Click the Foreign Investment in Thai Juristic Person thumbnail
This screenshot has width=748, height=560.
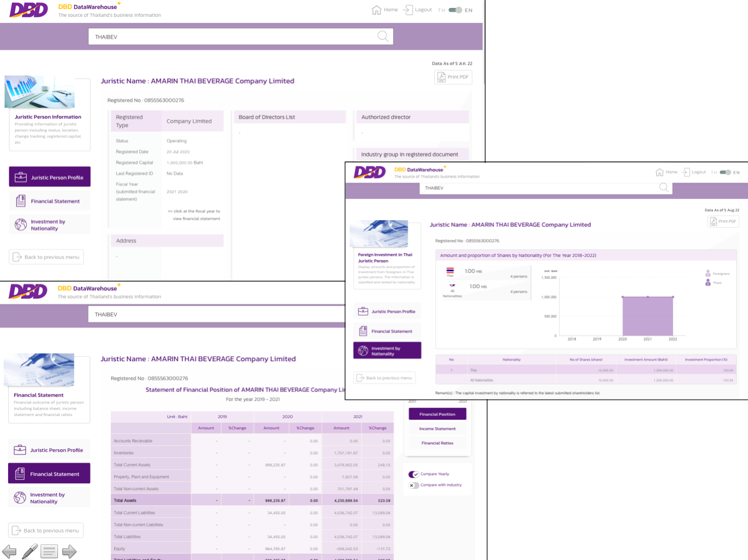click(379, 234)
